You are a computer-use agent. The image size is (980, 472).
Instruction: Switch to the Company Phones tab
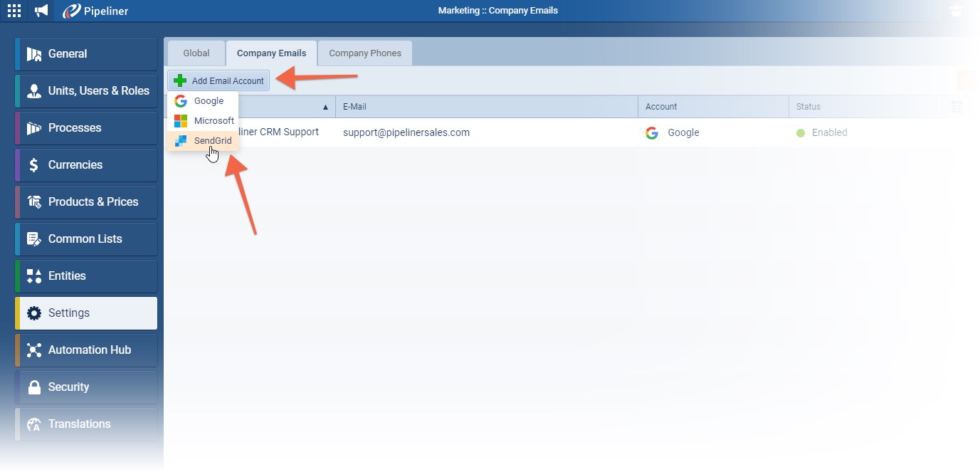pyautogui.click(x=364, y=53)
